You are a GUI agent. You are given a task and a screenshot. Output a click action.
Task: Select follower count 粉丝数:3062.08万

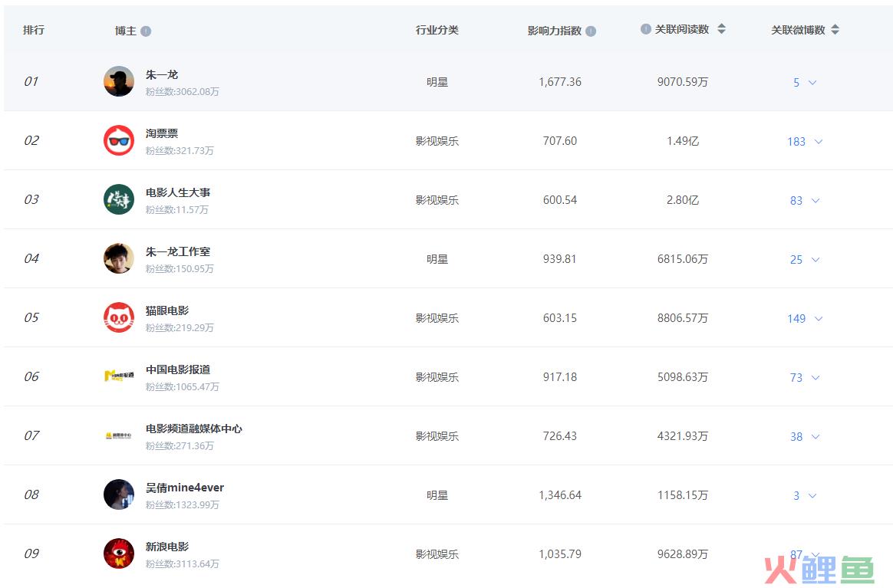(x=183, y=92)
